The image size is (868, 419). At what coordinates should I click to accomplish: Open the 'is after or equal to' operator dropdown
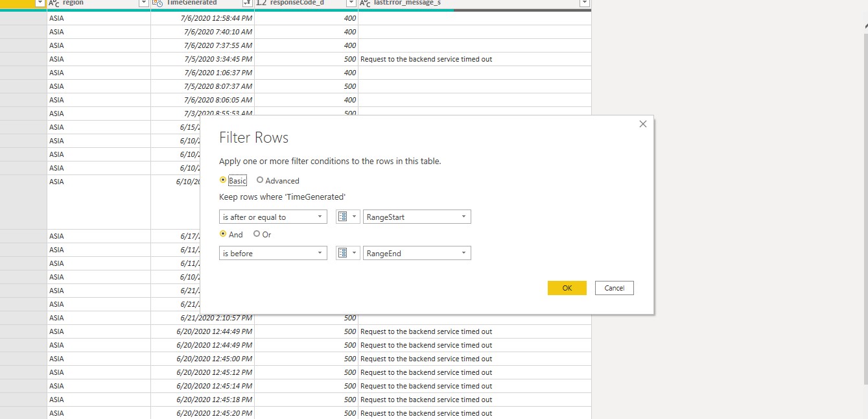click(273, 217)
